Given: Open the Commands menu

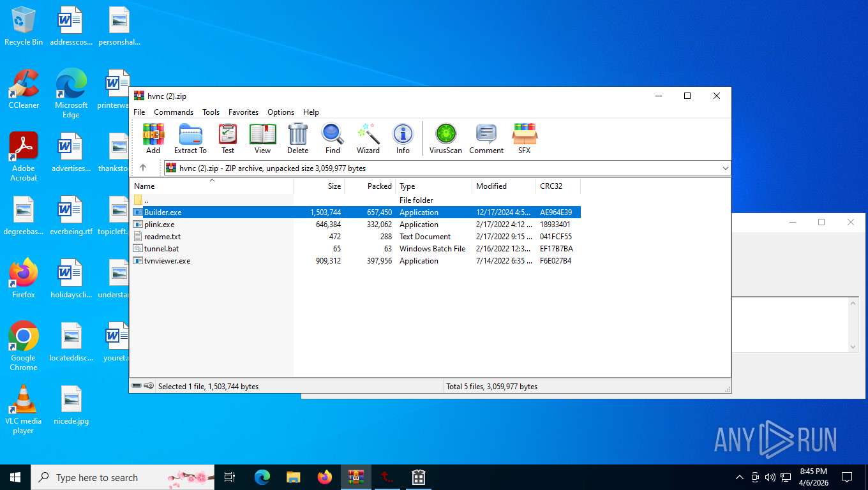Looking at the screenshot, I should coord(174,112).
